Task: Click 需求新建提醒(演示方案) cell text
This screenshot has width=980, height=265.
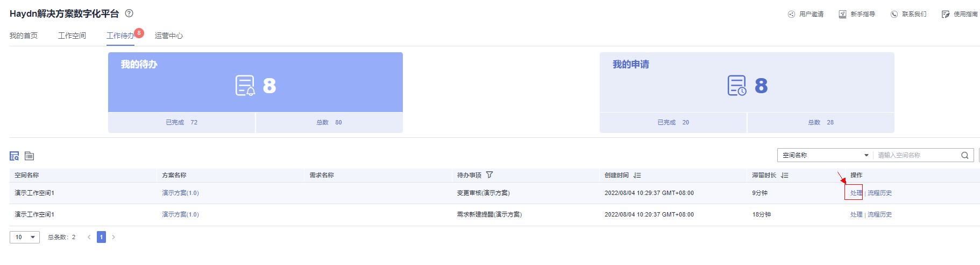Action: [489, 214]
